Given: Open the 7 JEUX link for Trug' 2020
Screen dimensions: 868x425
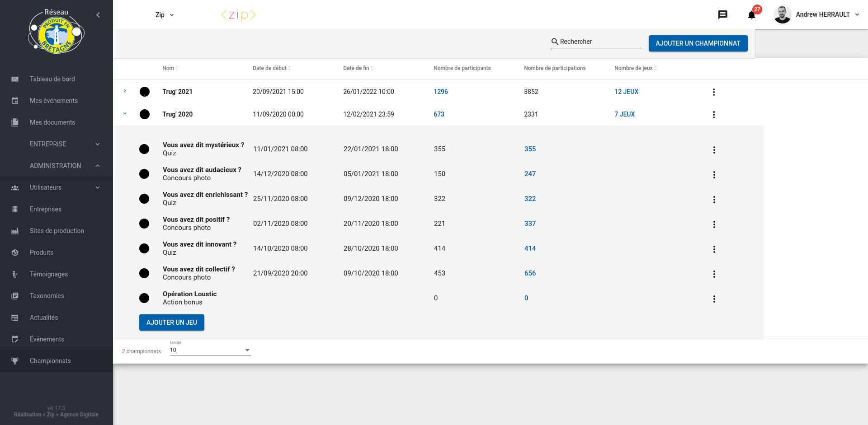Looking at the screenshot, I should (x=625, y=114).
